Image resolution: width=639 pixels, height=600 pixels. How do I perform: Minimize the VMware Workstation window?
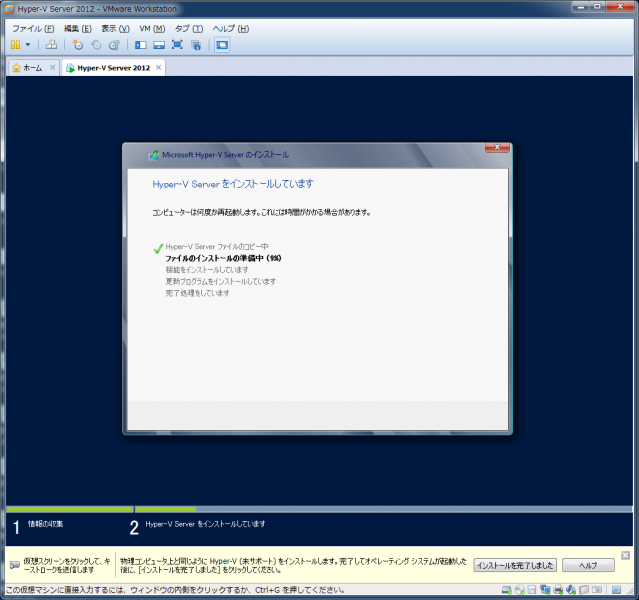(581, 7)
